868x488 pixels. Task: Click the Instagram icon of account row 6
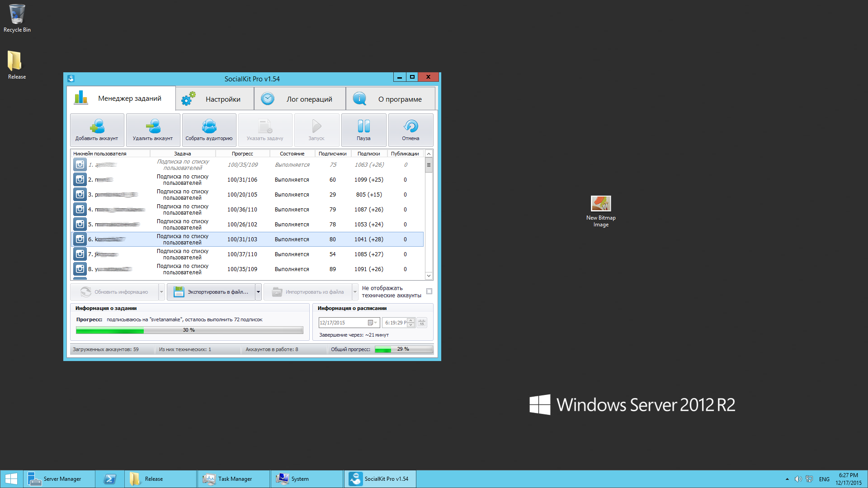80,239
